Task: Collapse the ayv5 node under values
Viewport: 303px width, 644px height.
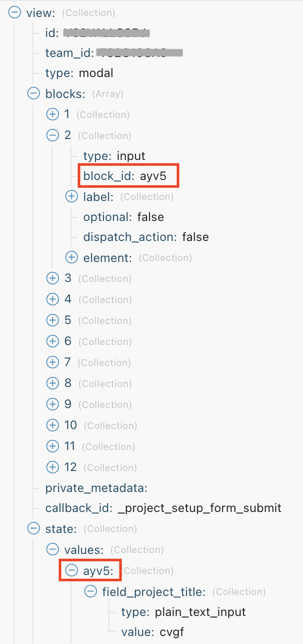Action: 71,570
